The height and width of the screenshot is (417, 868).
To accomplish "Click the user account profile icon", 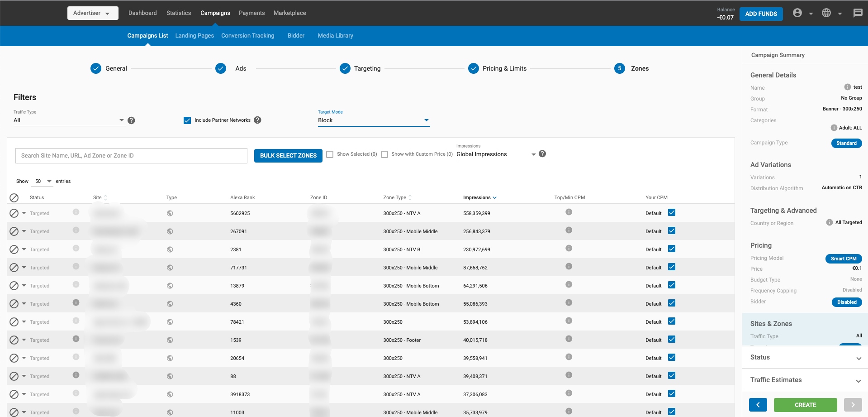I will [x=797, y=13].
